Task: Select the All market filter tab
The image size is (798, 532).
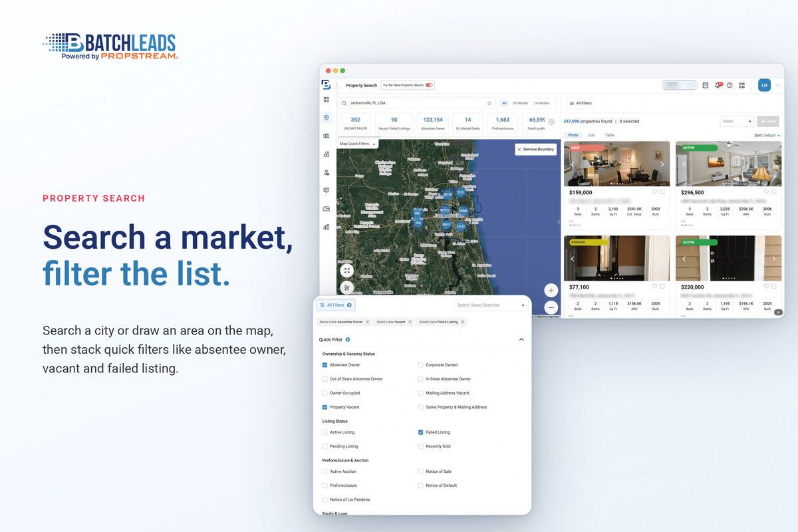Action: [504, 103]
